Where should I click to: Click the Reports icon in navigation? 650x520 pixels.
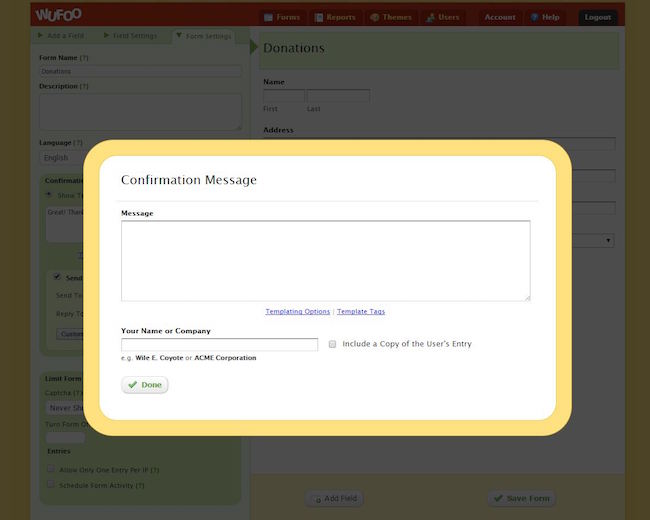pos(318,17)
